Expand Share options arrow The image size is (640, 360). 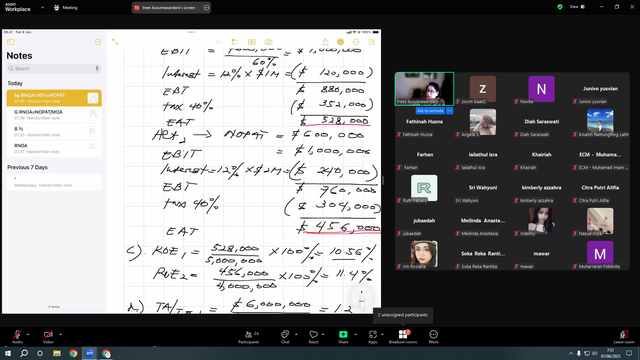tap(355, 334)
